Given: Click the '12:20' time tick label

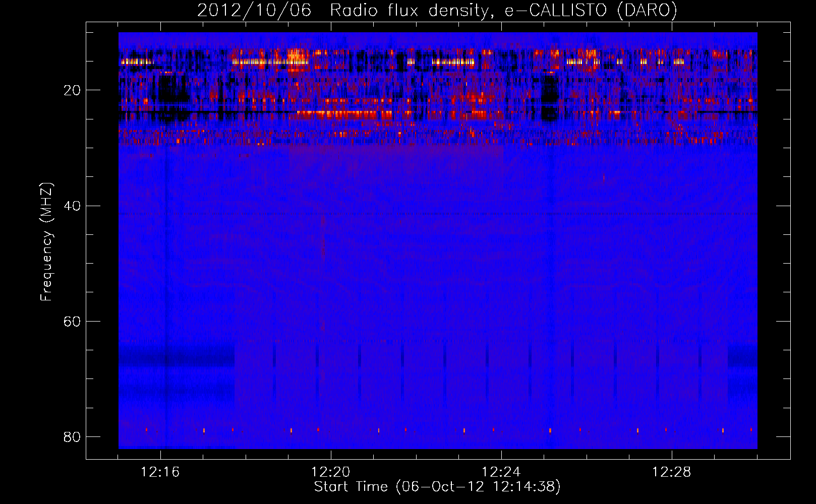Looking at the screenshot, I should coord(330,472).
